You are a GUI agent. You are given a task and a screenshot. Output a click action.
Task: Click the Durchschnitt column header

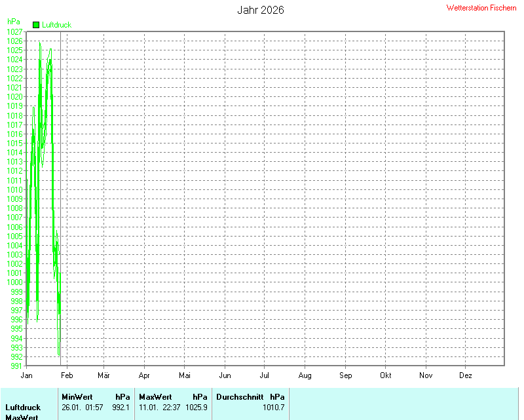pyautogui.click(x=240, y=396)
